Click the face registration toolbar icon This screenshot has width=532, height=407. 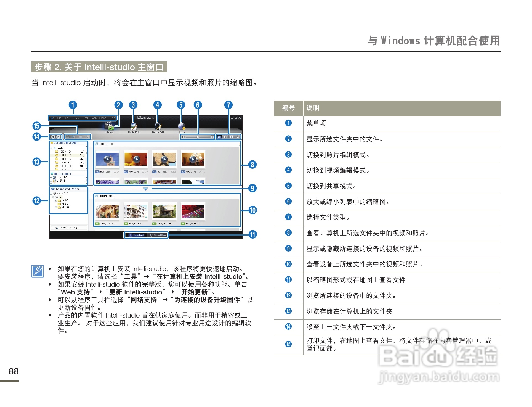click(x=87, y=137)
